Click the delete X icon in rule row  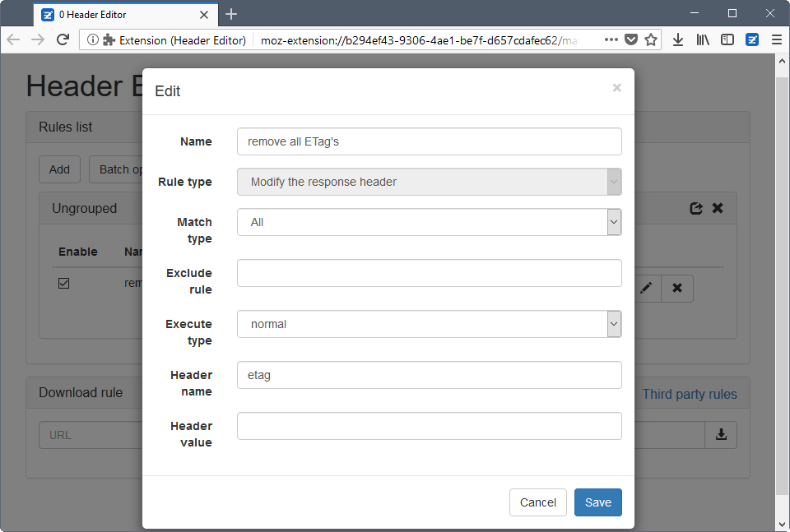[677, 288]
